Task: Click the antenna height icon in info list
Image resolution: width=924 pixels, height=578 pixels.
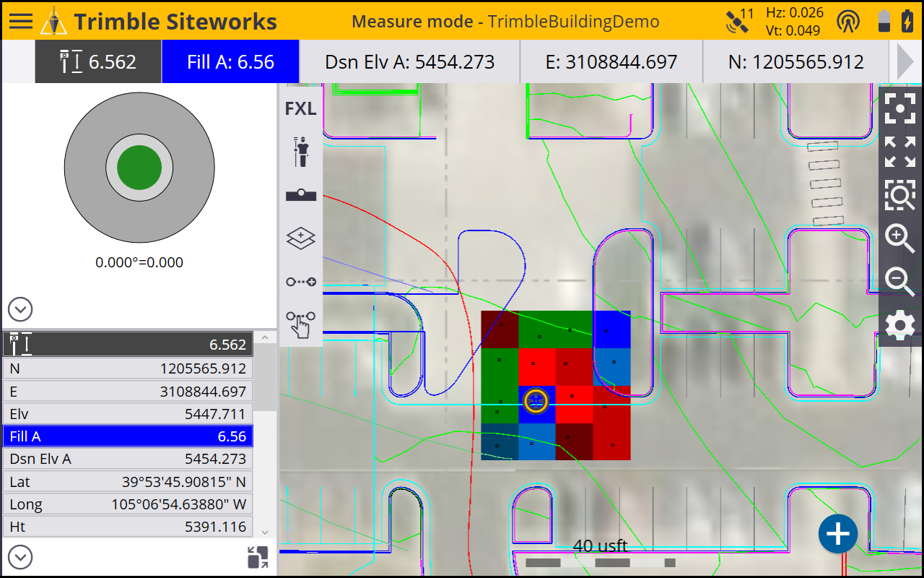Action: click(21, 344)
